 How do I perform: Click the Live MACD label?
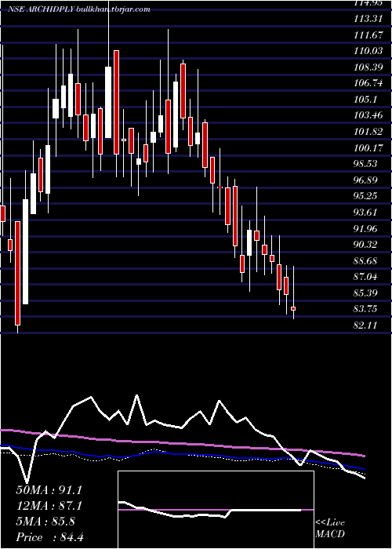(x=330, y=529)
